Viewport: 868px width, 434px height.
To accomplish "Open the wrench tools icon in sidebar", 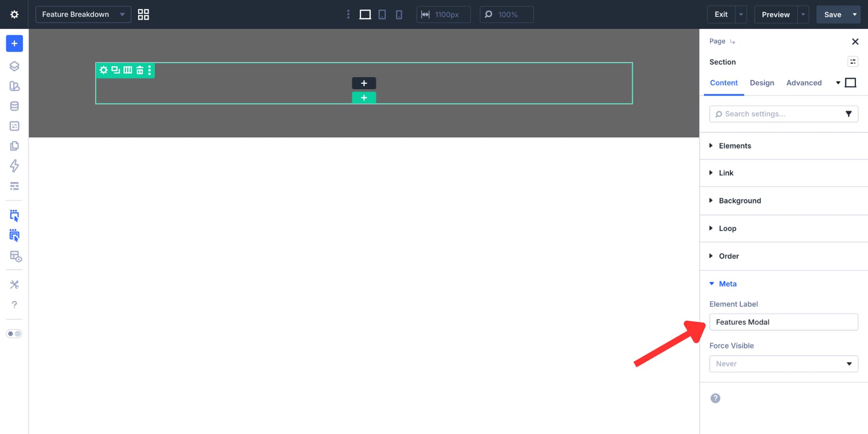I will (14, 285).
